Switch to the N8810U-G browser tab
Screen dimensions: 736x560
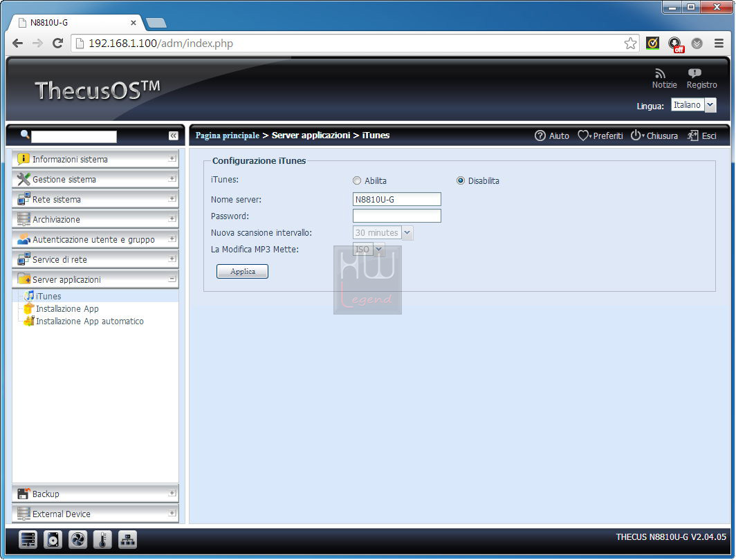(75, 23)
